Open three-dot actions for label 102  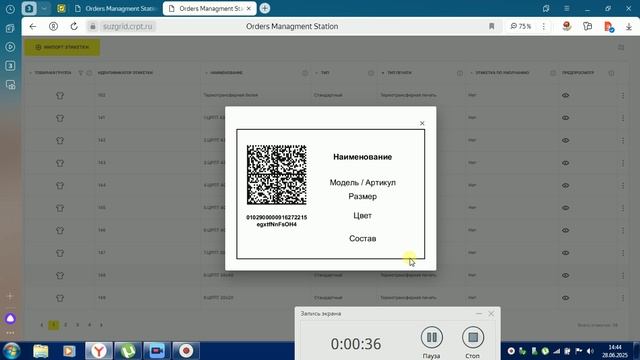[x=622, y=96]
